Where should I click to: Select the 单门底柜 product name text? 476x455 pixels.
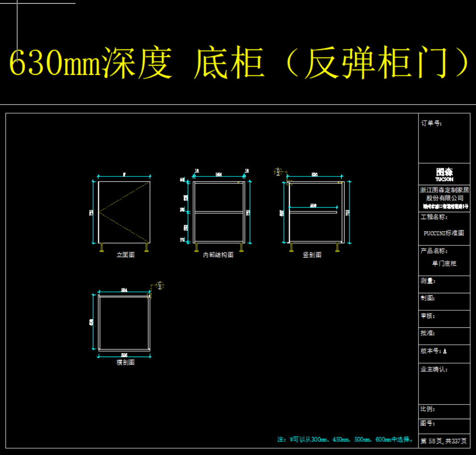[444, 264]
